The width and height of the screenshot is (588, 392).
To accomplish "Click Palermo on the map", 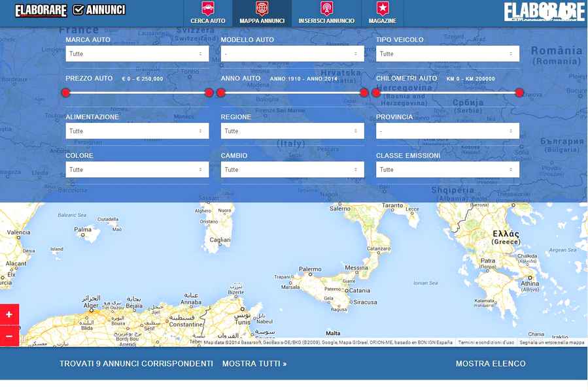I will pos(310,269).
